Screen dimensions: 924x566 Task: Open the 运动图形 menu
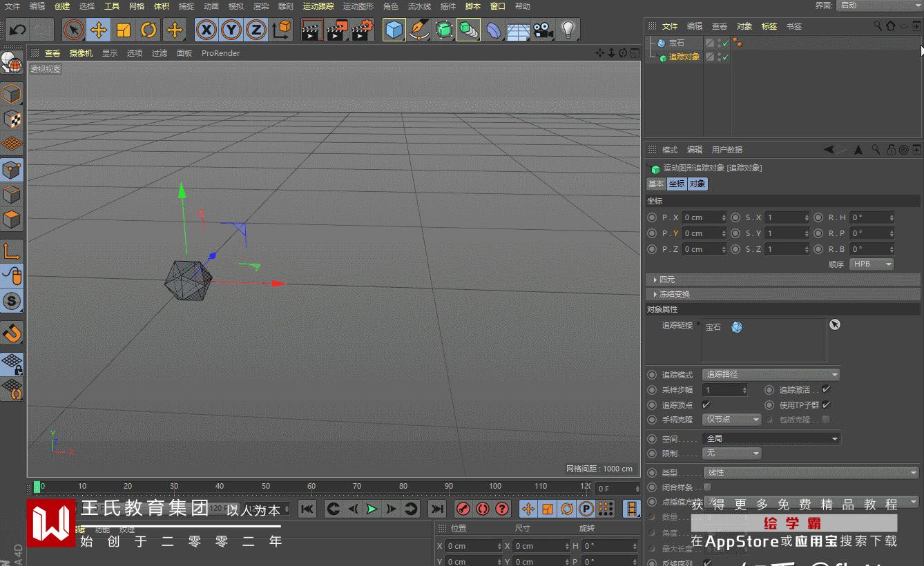(358, 6)
